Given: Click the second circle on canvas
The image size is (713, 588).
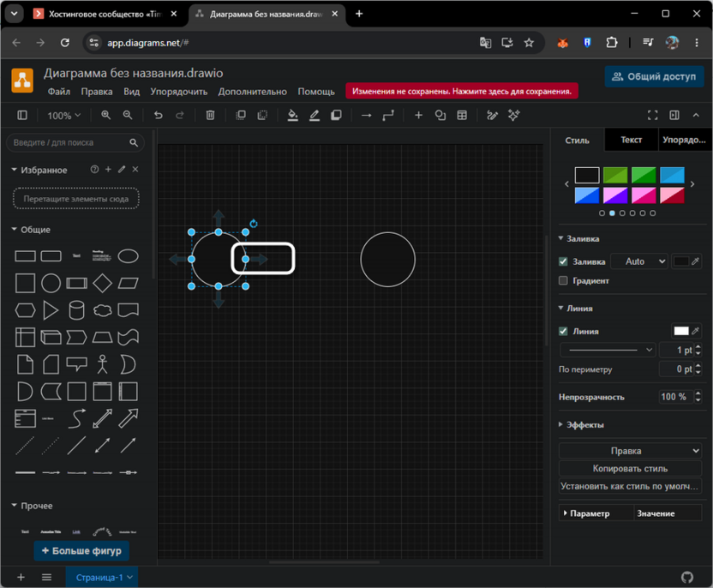Looking at the screenshot, I should [388, 259].
